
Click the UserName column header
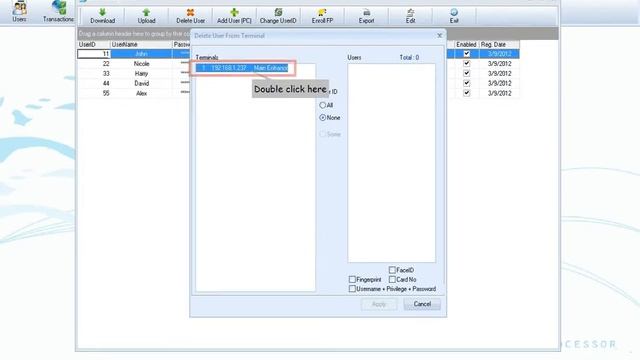[x=141, y=44]
